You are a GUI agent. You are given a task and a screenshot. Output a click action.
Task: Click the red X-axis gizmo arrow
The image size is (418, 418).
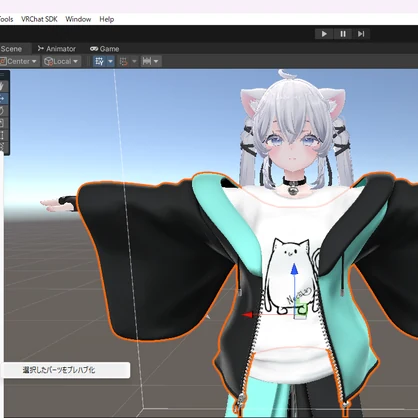(247, 314)
